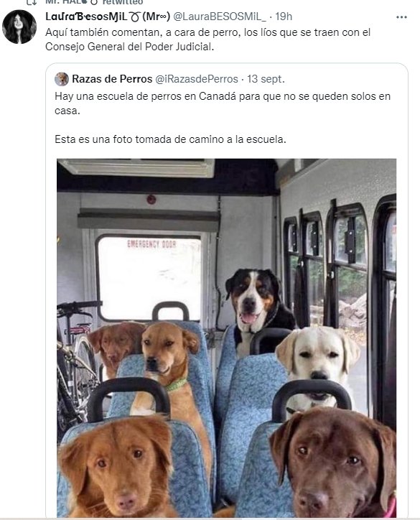Open the Razas de Perros small avatar
This screenshot has width=420, height=520.
(x=62, y=79)
